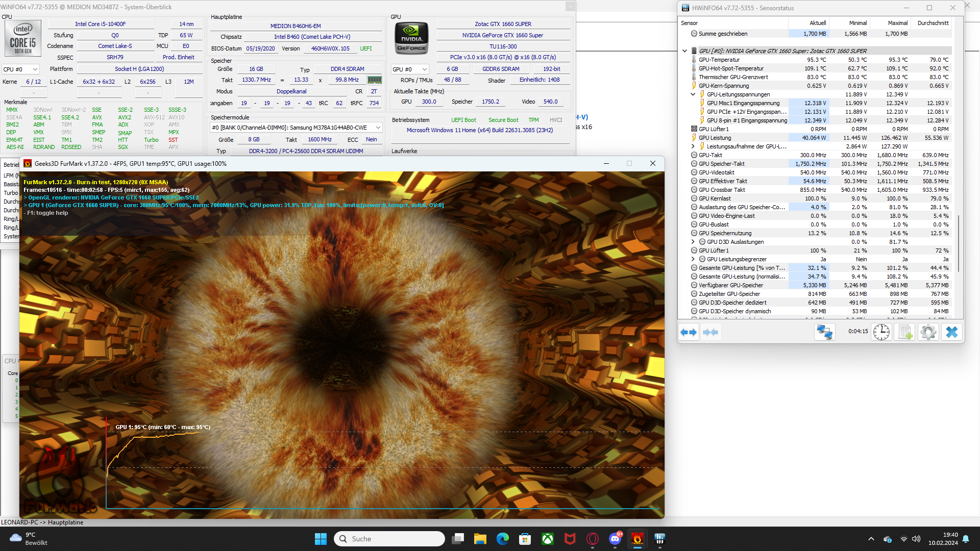Open the memory module bank dropdown
The height and width of the screenshot is (551, 980).
[x=296, y=128]
